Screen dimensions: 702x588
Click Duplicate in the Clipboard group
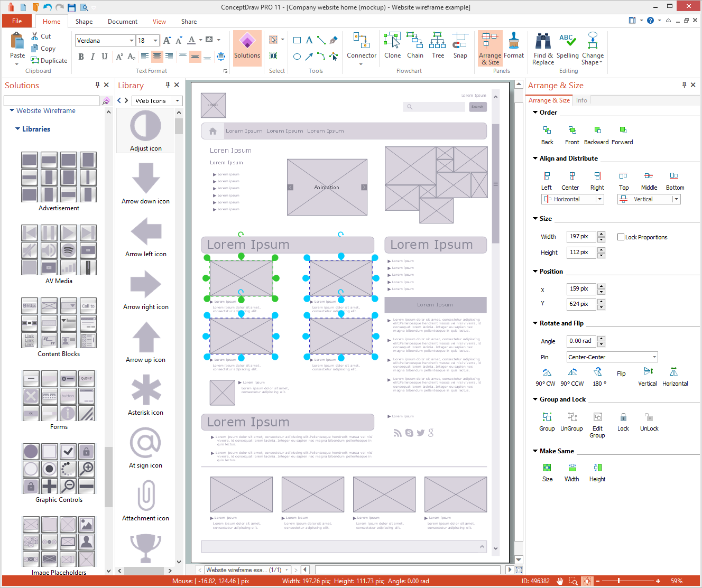[49, 60]
